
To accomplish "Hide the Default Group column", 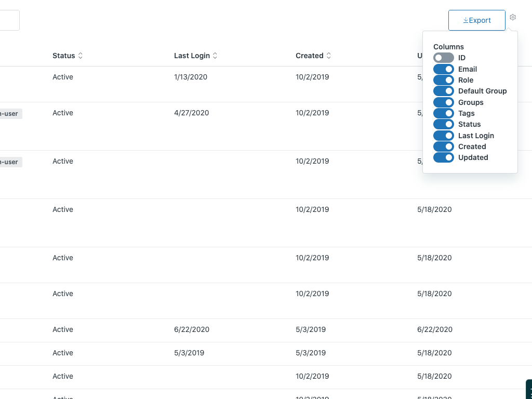I will pos(443,91).
